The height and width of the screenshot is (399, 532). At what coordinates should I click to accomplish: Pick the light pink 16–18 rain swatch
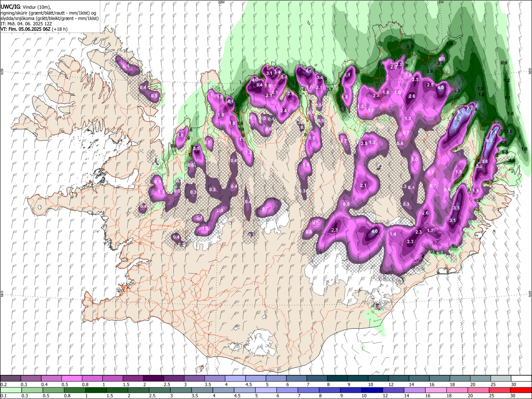pos(436,390)
